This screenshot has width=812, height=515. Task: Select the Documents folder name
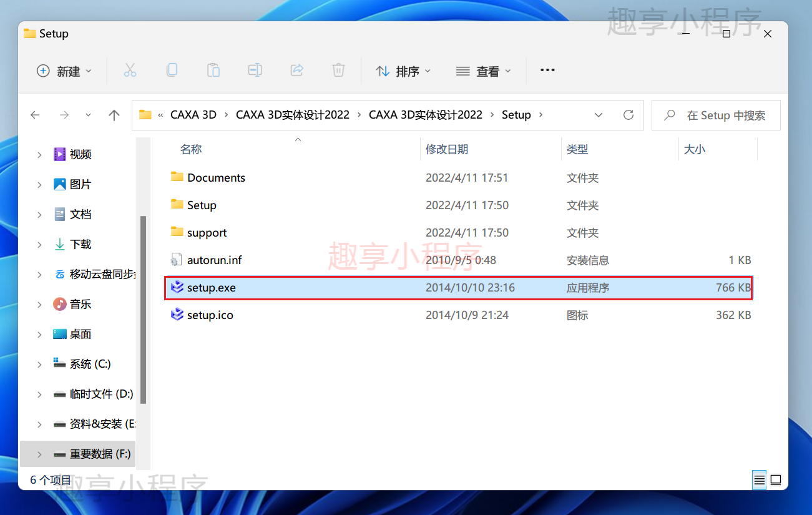[x=216, y=177]
